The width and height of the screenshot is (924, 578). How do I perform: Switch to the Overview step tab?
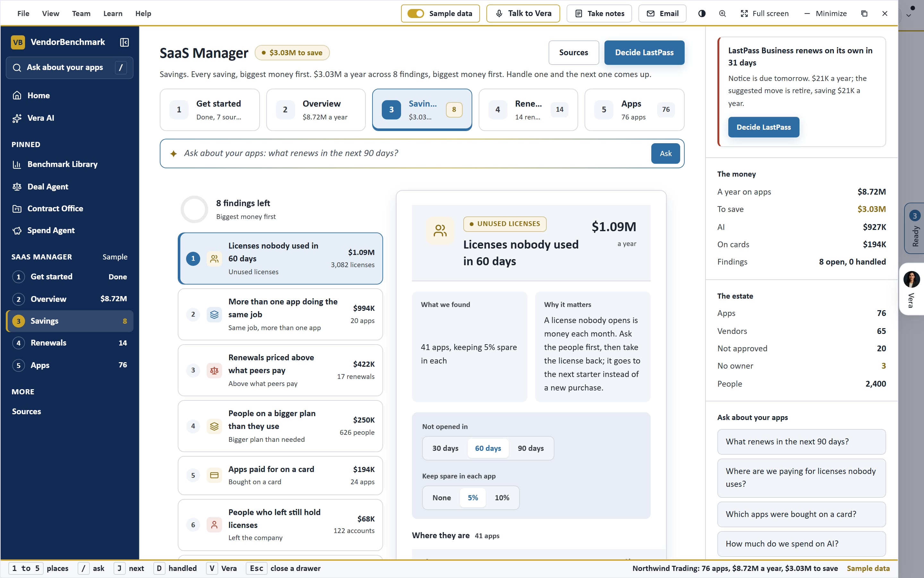pos(316,110)
